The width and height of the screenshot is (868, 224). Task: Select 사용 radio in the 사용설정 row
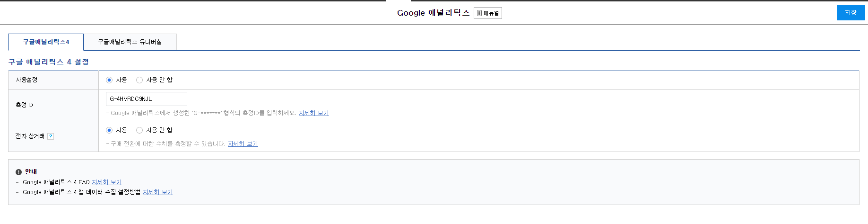(109, 80)
